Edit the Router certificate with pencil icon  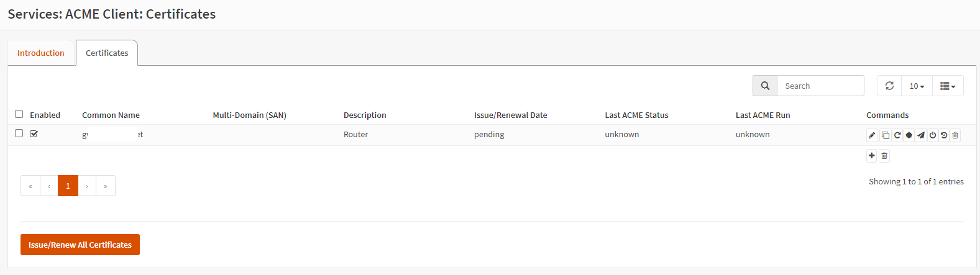872,135
